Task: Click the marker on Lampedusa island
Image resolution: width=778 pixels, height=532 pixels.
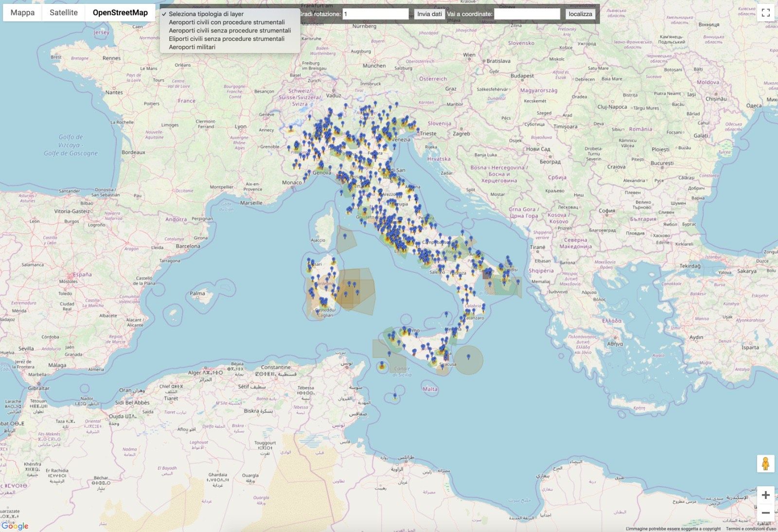Action: 395,395
